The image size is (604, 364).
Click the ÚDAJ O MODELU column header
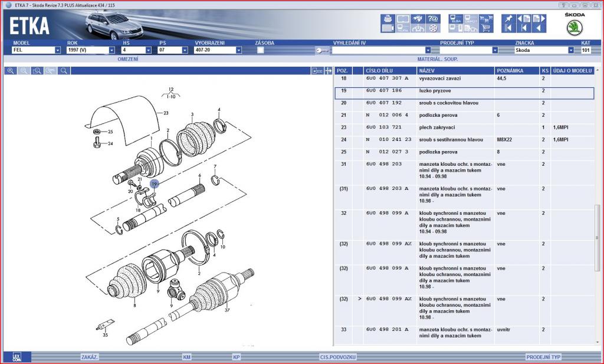tap(572, 71)
